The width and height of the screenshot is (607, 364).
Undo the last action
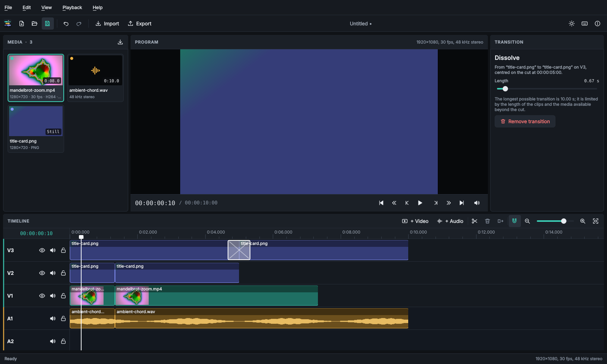point(66,24)
